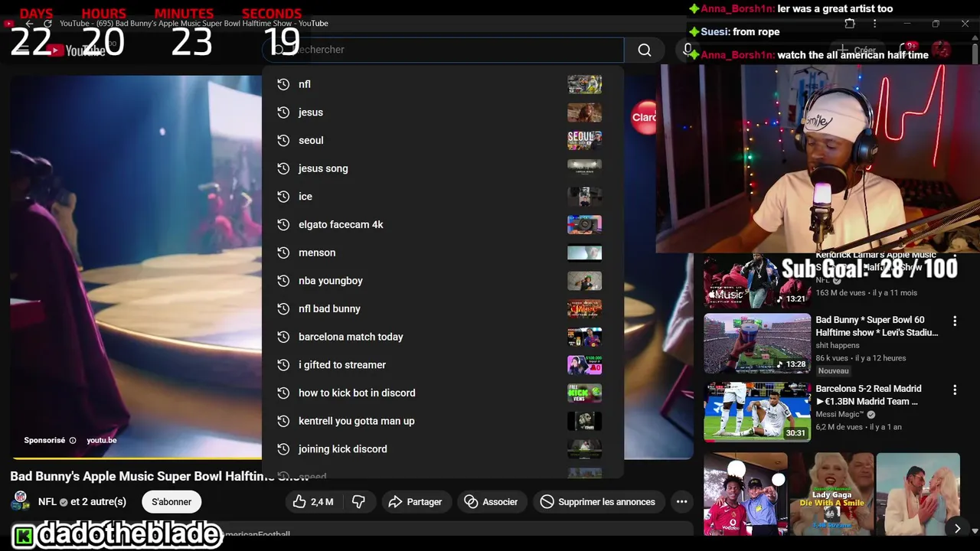Dislike the Bad Bunny halftime video
980x551 pixels.
click(358, 502)
